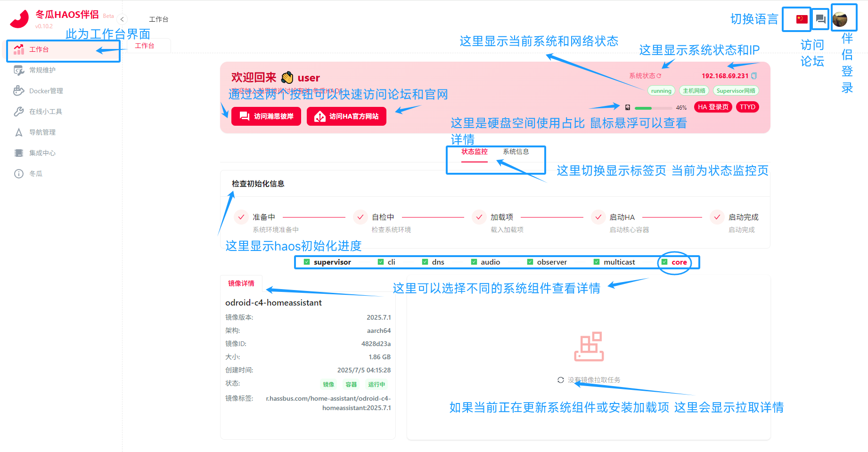Click the 访问瀚思彼岸 forum button
This screenshot has width=868, height=452.
click(x=266, y=116)
